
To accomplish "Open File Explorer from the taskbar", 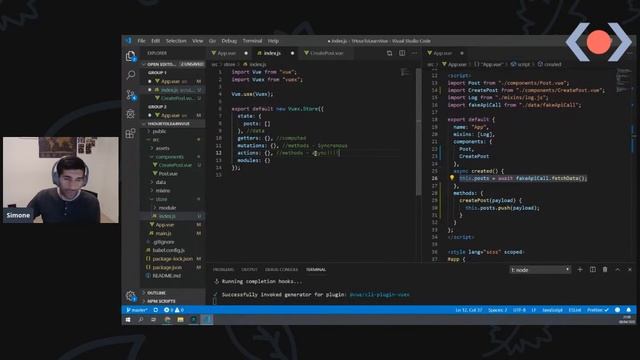I will pyautogui.click(x=180, y=320).
